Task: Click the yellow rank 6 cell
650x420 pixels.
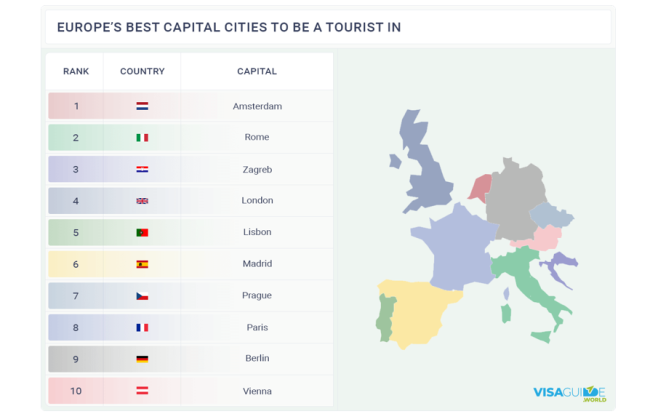Action: click(x=75, y=264)
